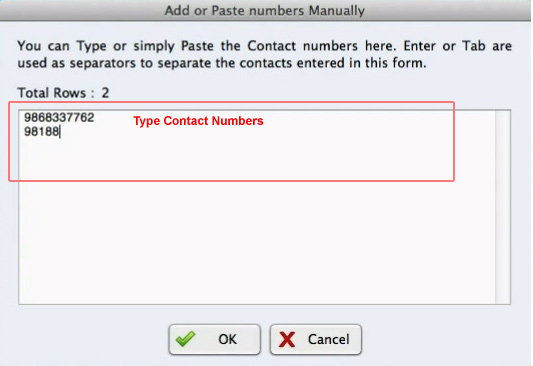The width and height of the screenshot is (533, 366).
Task: Click the Add or Paste numbers Manually title bar
Action: (x=265, y=11)
